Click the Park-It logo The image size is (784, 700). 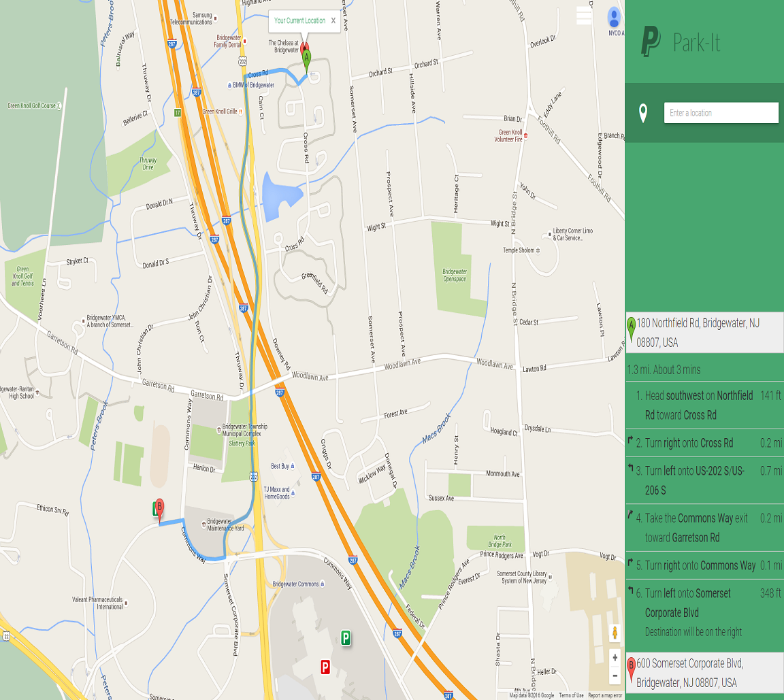[x=681, y=42]
